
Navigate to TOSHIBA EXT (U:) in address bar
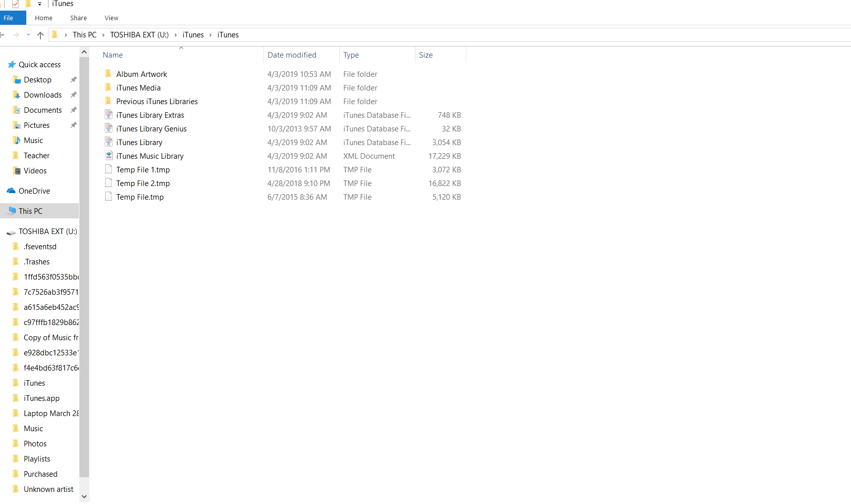tap(140, 35)
